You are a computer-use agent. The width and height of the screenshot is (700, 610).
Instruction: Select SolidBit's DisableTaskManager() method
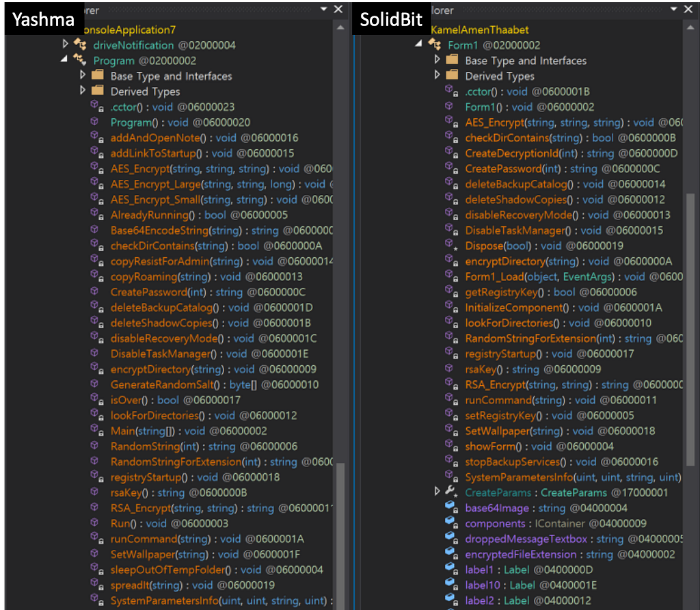point(564,230)
